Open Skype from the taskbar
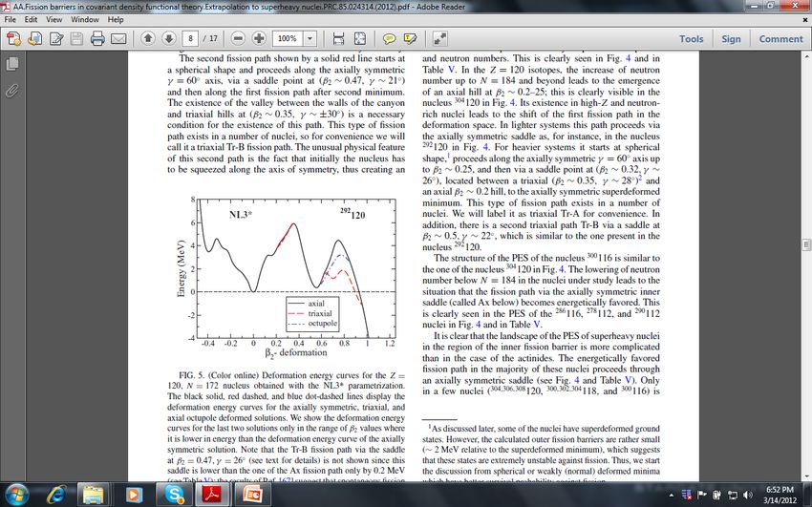The image size is (812, 507). point(174,495)
